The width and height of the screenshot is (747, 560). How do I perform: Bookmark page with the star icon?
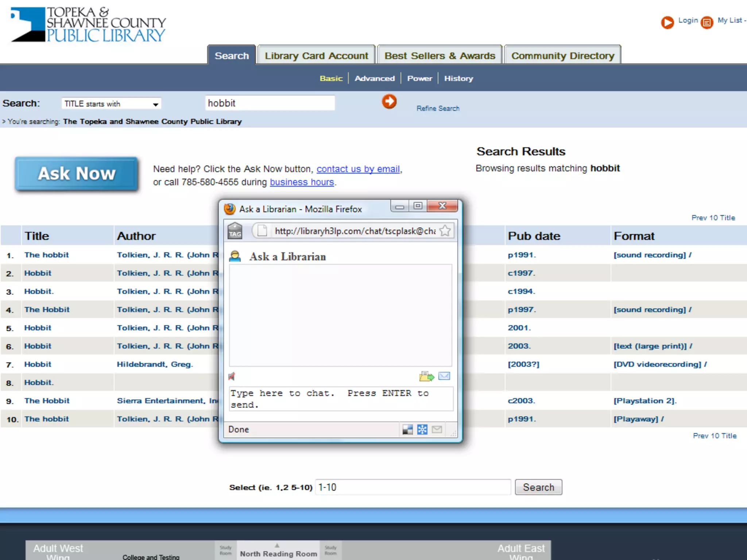445,231
